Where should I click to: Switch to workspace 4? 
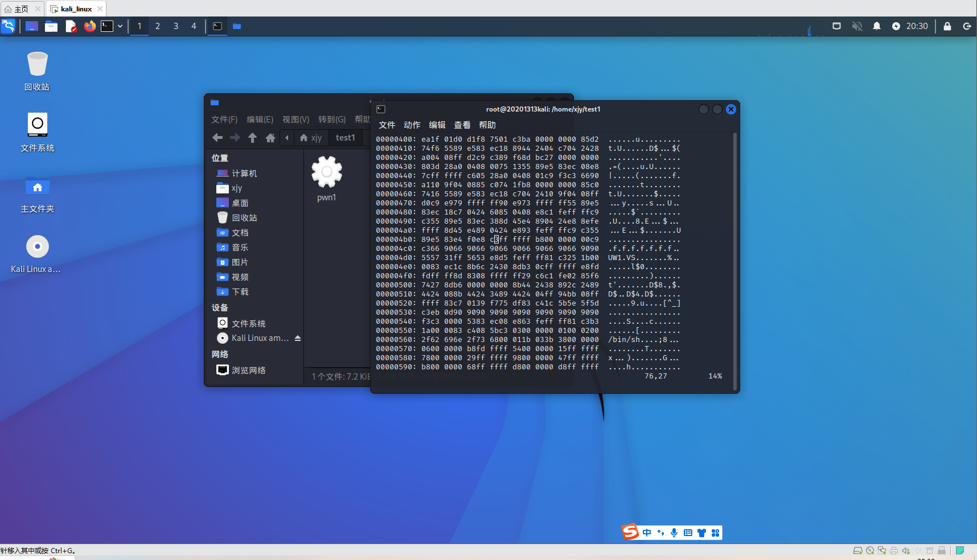pos(194,26)
